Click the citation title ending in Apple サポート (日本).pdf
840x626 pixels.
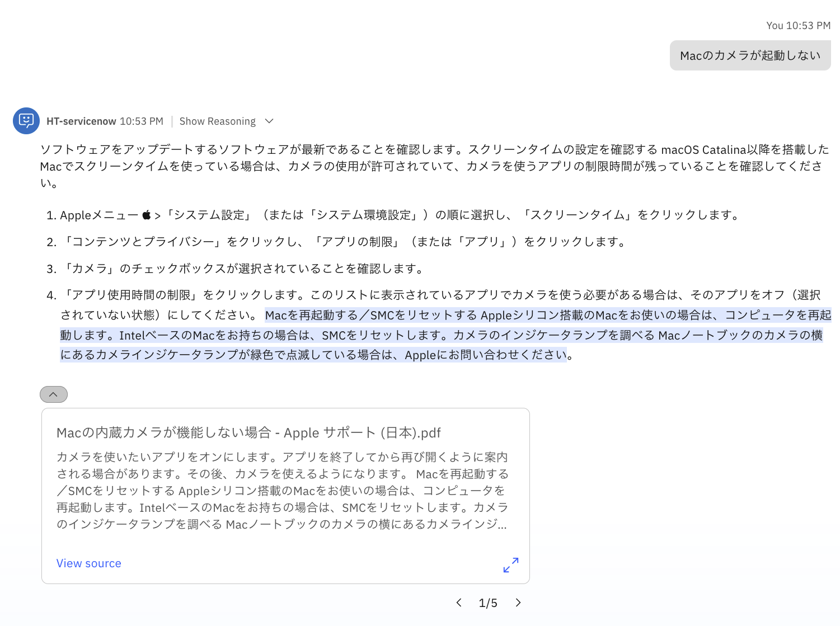(248, 433)
